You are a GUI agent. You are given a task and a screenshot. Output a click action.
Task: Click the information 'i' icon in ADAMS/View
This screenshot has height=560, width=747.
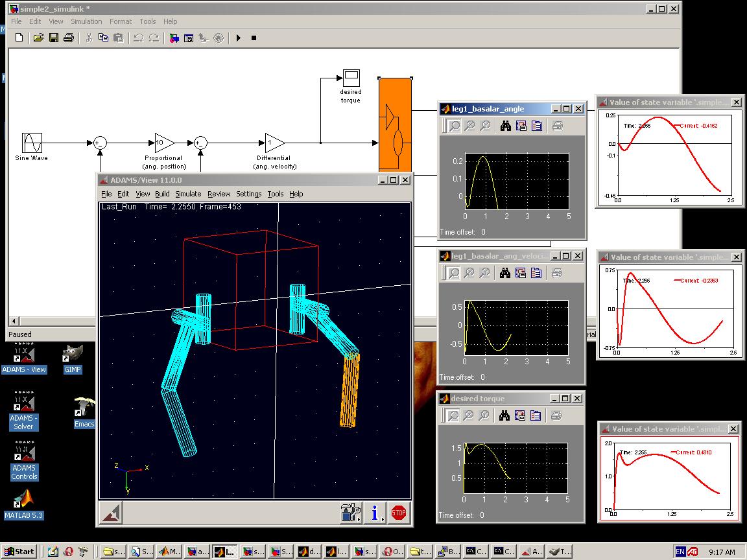tap(375, 513)
